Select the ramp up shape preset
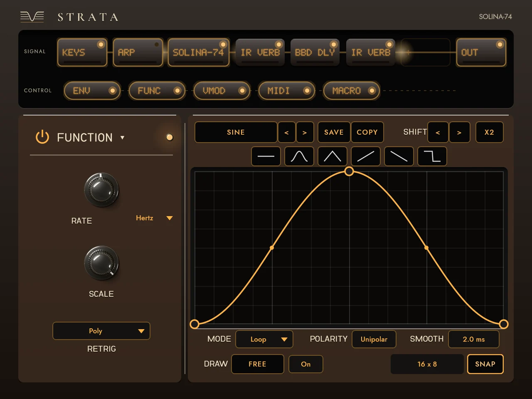This screenshot has width=532, height=399. pos(366,156)
